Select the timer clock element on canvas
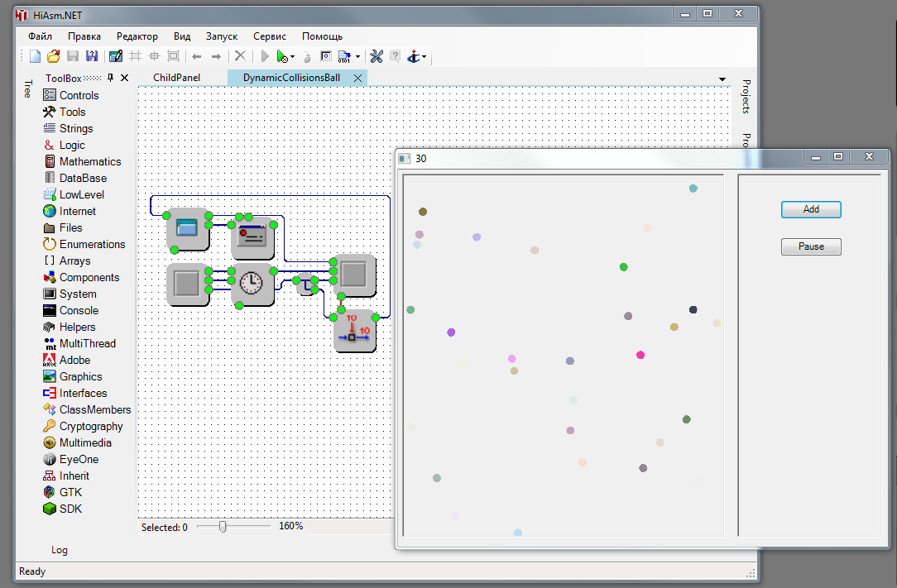Image resolution: width=897 pixels, height=588 pixels. tap(252, 284)
